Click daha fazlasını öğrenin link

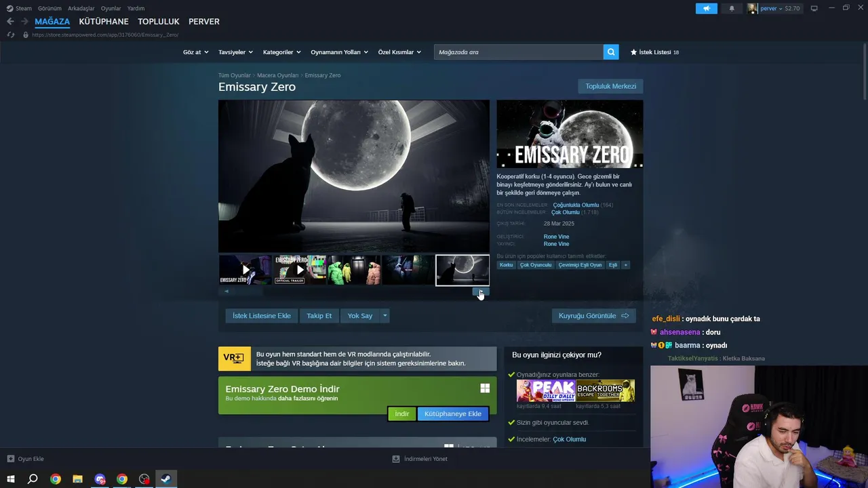pyautogui.click(x=308, y=399)
